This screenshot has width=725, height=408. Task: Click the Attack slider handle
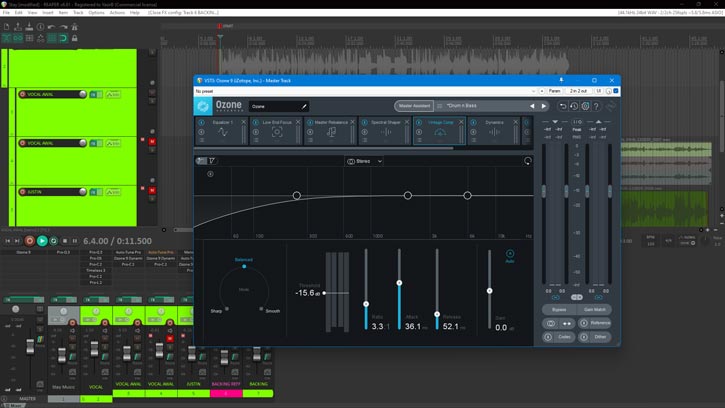click(x=399, y=283)
